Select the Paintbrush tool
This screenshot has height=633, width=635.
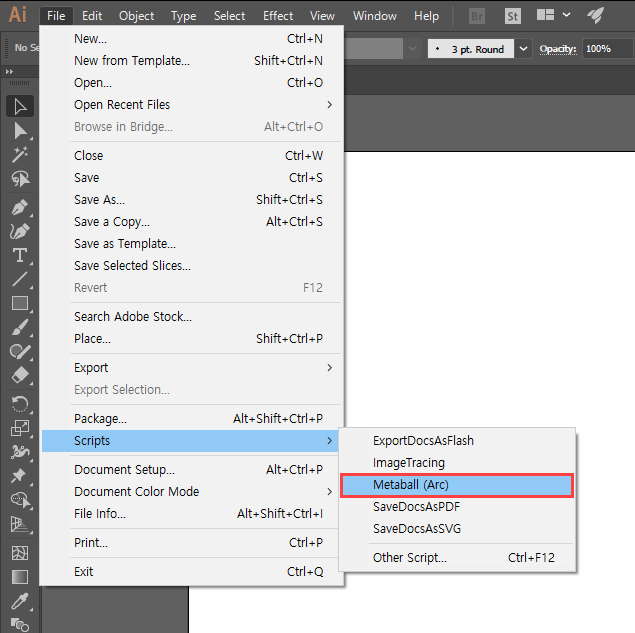coord(20,327)
